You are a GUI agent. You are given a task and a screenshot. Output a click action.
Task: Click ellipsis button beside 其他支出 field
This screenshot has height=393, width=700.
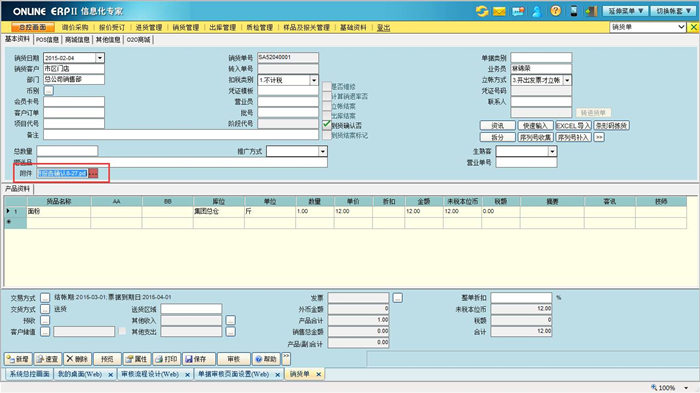click(230, 331)
